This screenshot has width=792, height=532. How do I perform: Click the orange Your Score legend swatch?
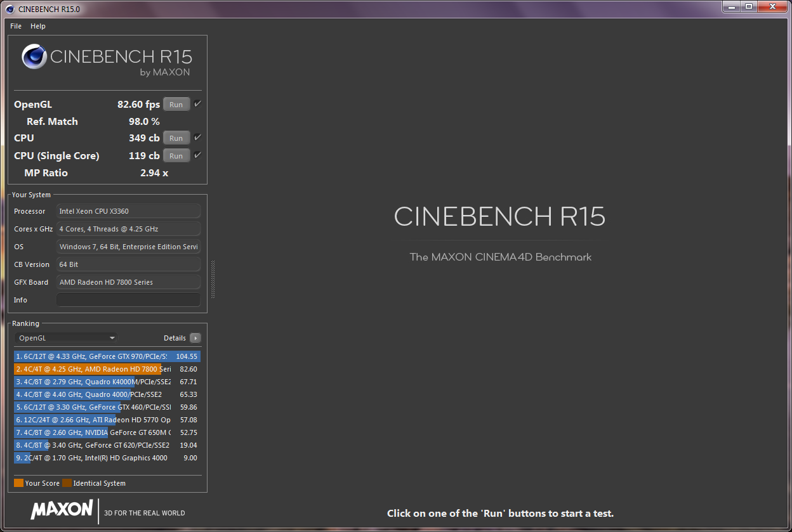18,483
